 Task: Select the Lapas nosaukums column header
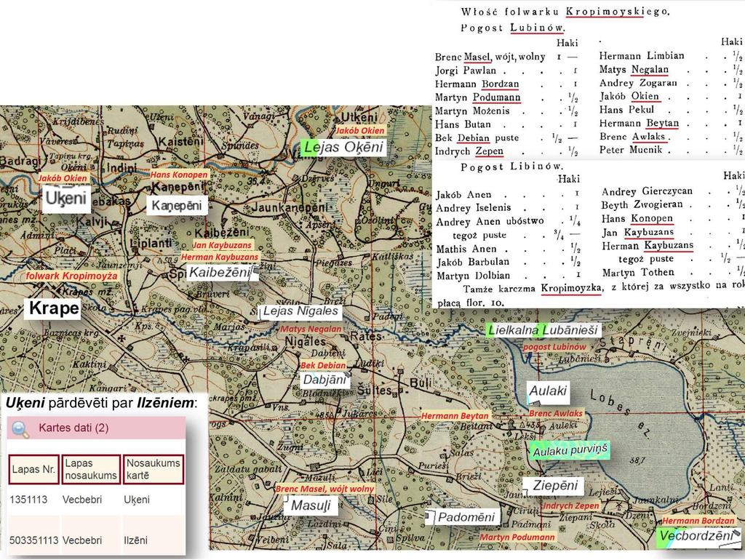91,469
